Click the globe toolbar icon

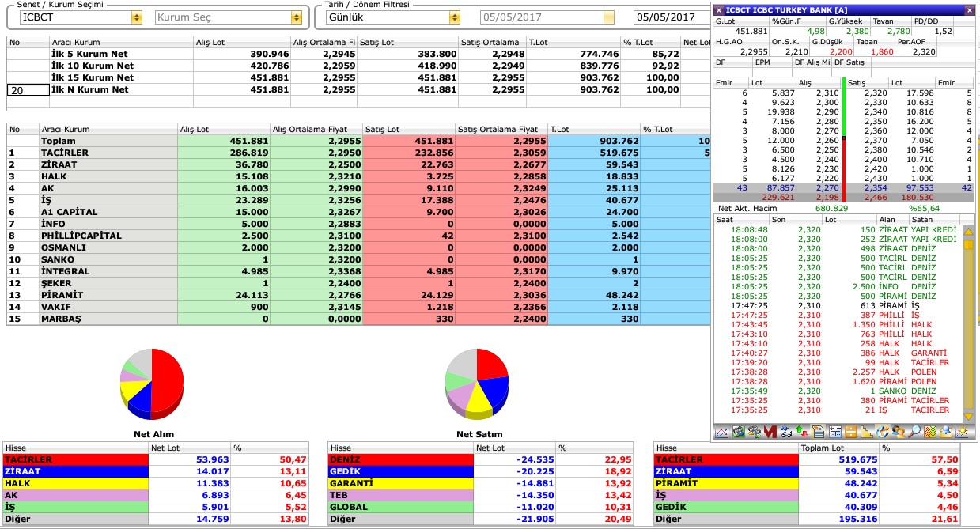click(x=883, y=433)
